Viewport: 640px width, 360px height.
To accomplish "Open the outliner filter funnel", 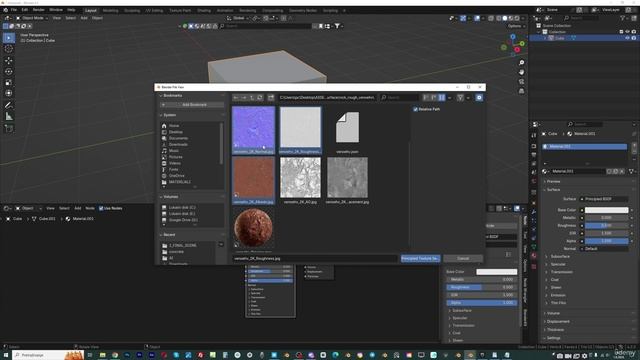I will [x=622, y=18].
